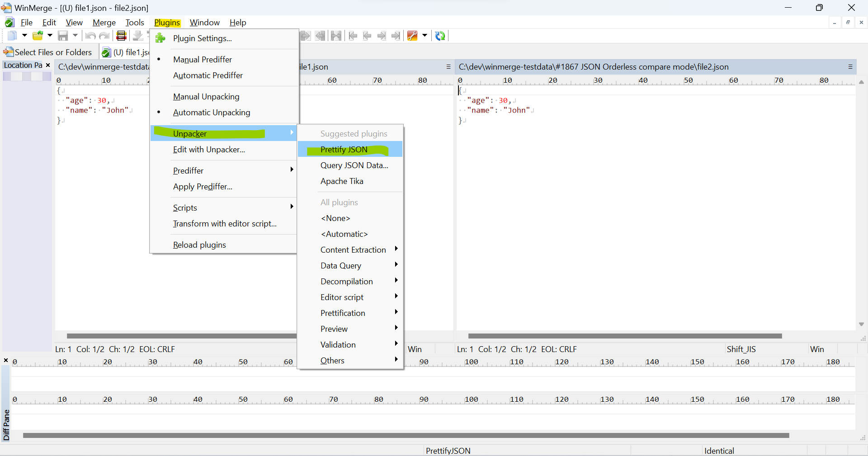
Task: Select Prettify JSON suggested plugin
Action: [x=344, y=149]
